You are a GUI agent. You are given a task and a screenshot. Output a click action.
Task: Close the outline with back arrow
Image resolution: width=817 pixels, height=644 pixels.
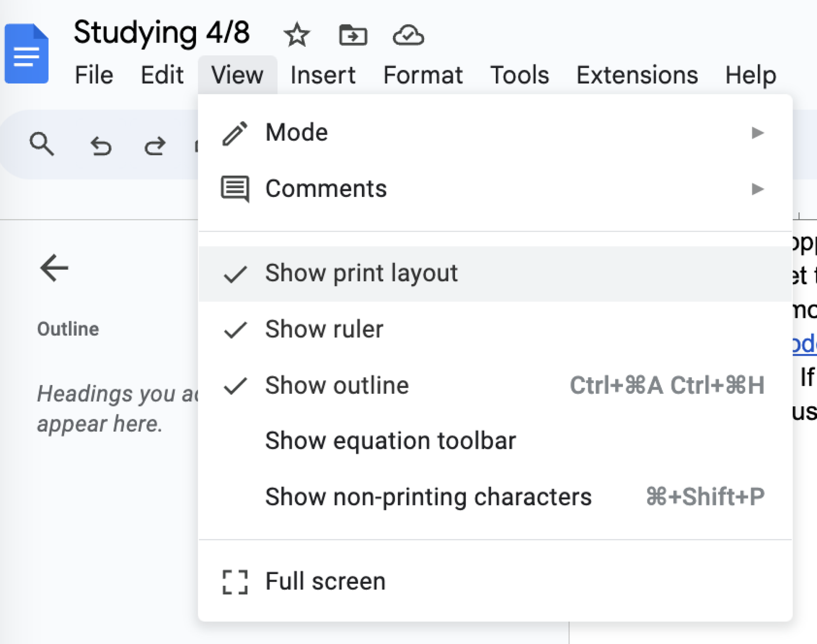click(x=54, y=267)
